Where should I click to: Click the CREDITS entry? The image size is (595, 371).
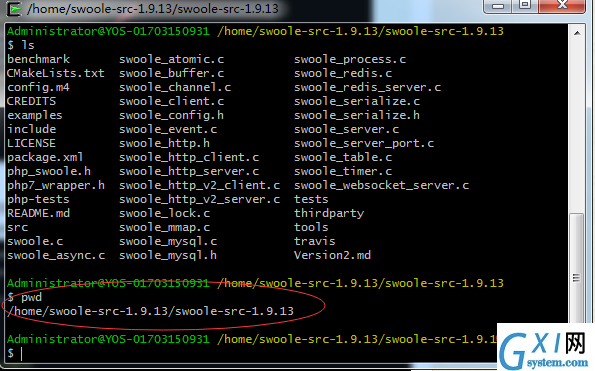31,101
